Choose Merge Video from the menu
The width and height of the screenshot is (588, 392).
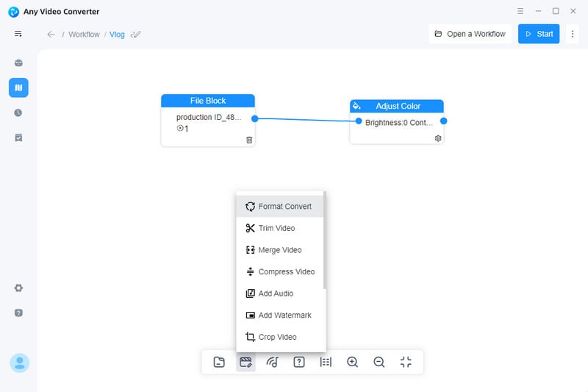tap(280, 250)
